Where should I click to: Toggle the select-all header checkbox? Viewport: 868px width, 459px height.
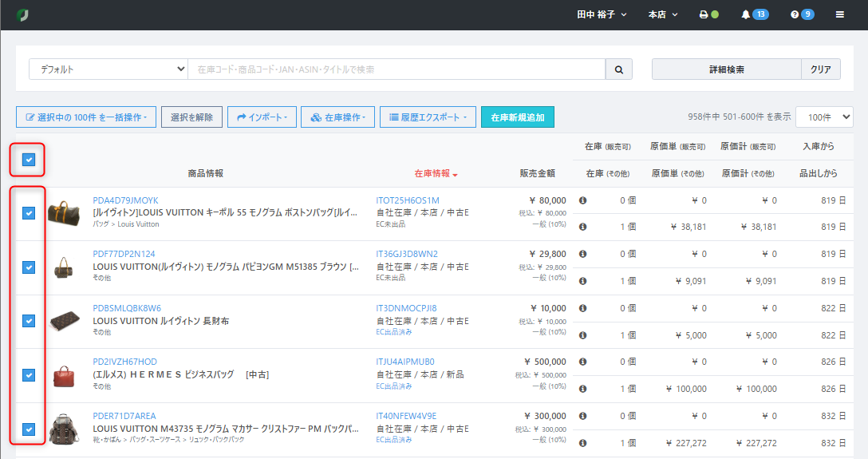click(29, 160)
